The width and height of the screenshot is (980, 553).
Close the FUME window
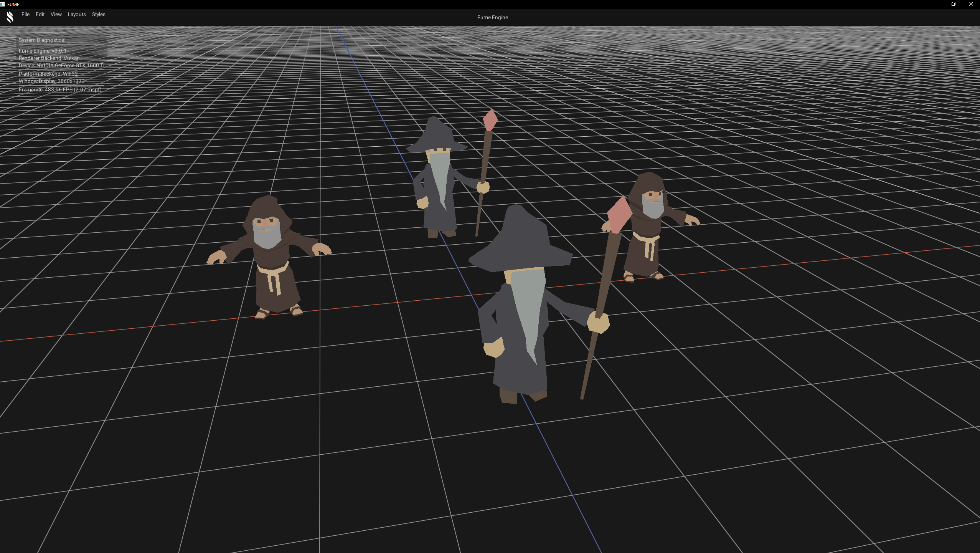pyautogui.click(x=971, y=4)
